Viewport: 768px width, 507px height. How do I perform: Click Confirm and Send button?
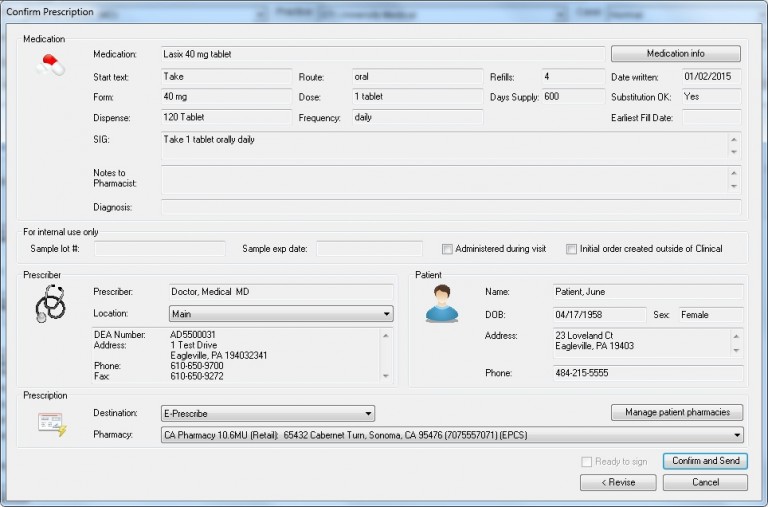pyautogui.click(x=705, y=461)
